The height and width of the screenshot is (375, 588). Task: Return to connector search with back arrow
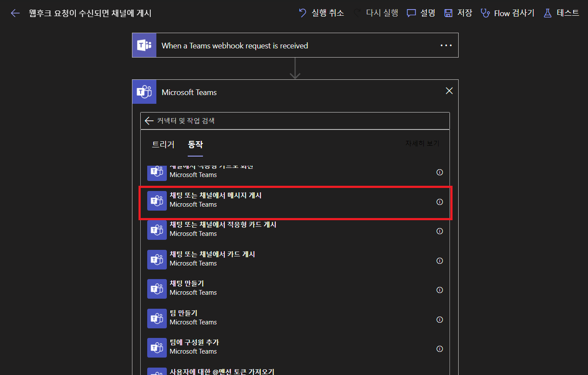149,121
